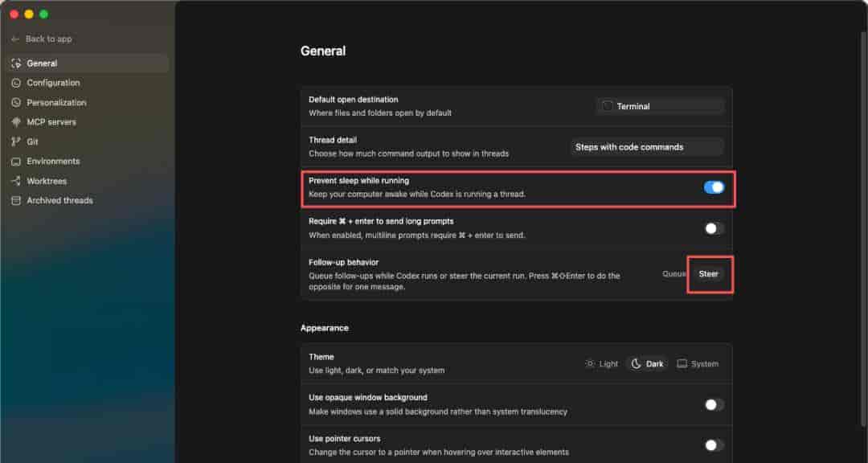This screenshot has height=463, width=868.
Task: Open the MCP servers settings section
Action: (88, 122)
